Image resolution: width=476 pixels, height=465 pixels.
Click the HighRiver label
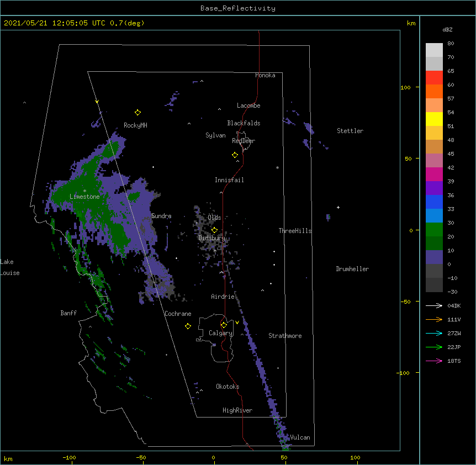[x=237, y=410]
